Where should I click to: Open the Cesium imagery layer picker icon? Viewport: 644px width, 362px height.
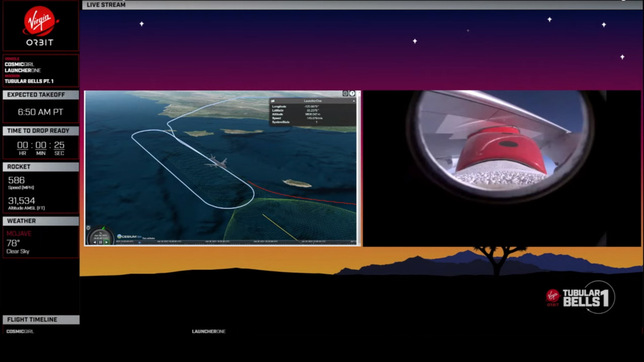coord(345,94)
